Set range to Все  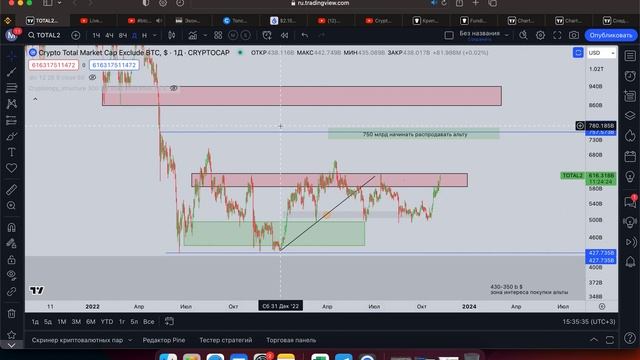pyautogui.click(x=149, y=322)
